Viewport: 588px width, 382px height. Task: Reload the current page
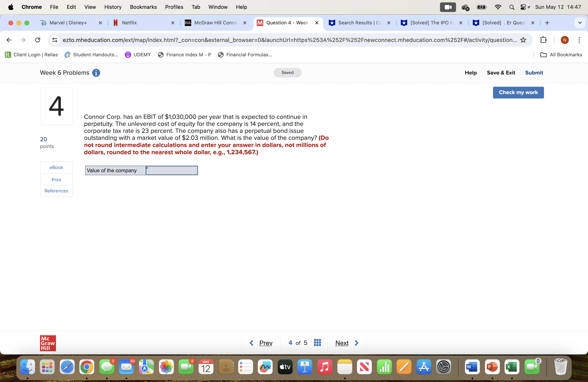38,40
